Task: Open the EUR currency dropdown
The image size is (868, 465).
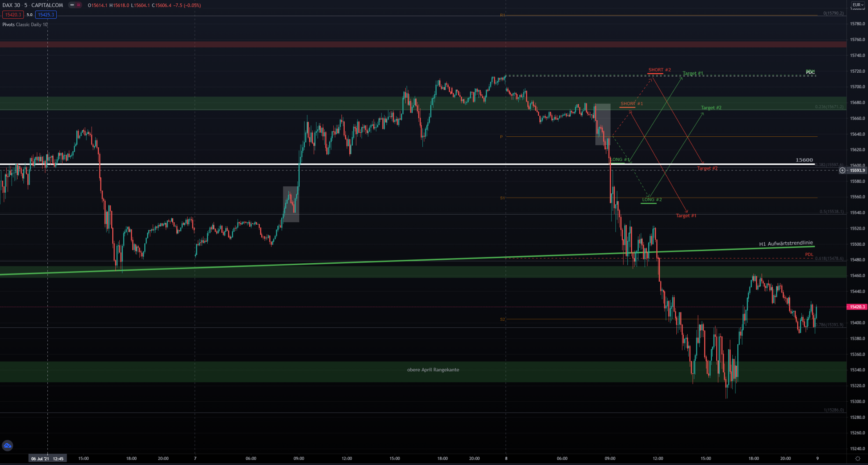Action: coord(858,5)
